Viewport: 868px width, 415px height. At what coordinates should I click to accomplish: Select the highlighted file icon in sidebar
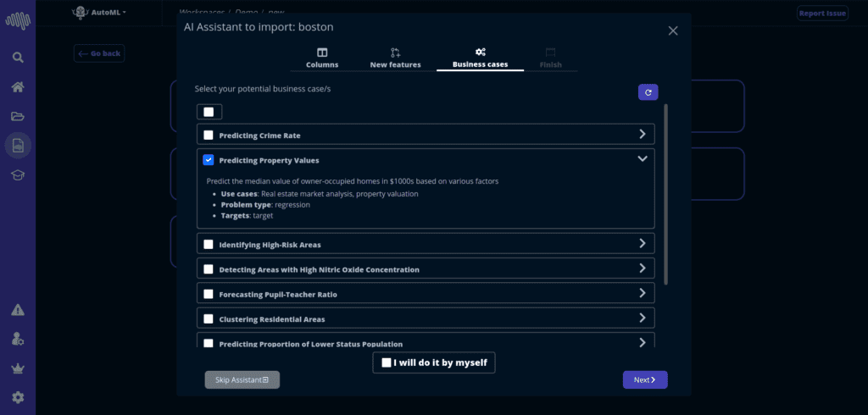pos(18,146)
